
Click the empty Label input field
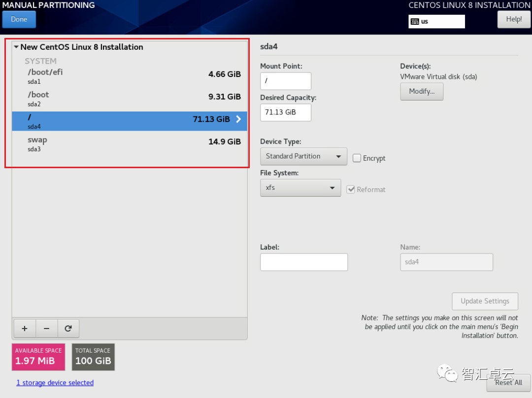click(304, 262)
